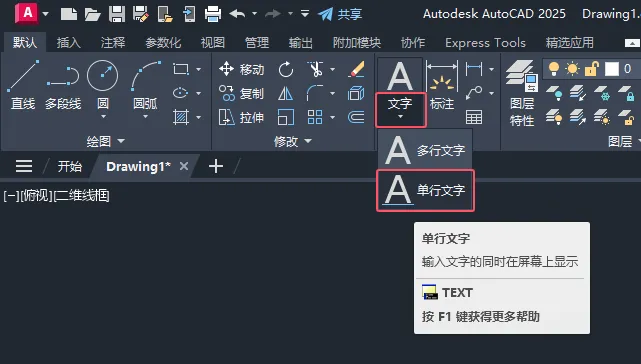The image size is (641, 364).
Task: Add a new drawing tab with plus
Action: [x=216, y=166]
